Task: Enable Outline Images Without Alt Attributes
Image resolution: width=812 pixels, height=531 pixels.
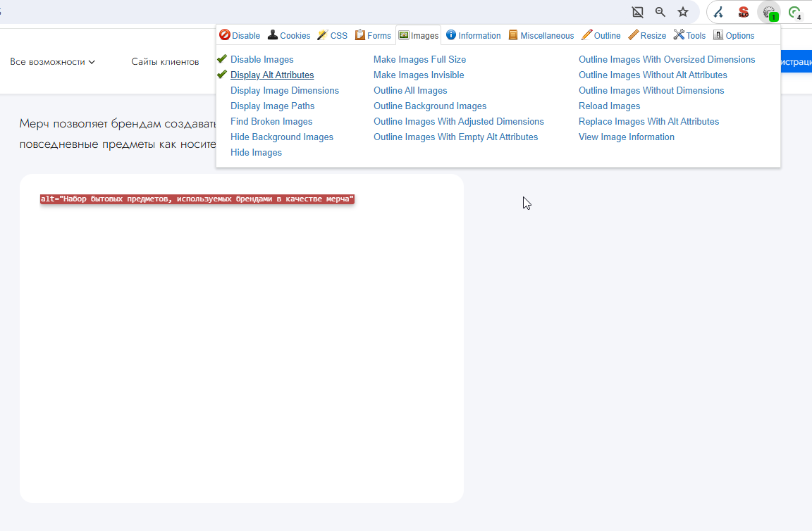Action: (x=653, y=75)
